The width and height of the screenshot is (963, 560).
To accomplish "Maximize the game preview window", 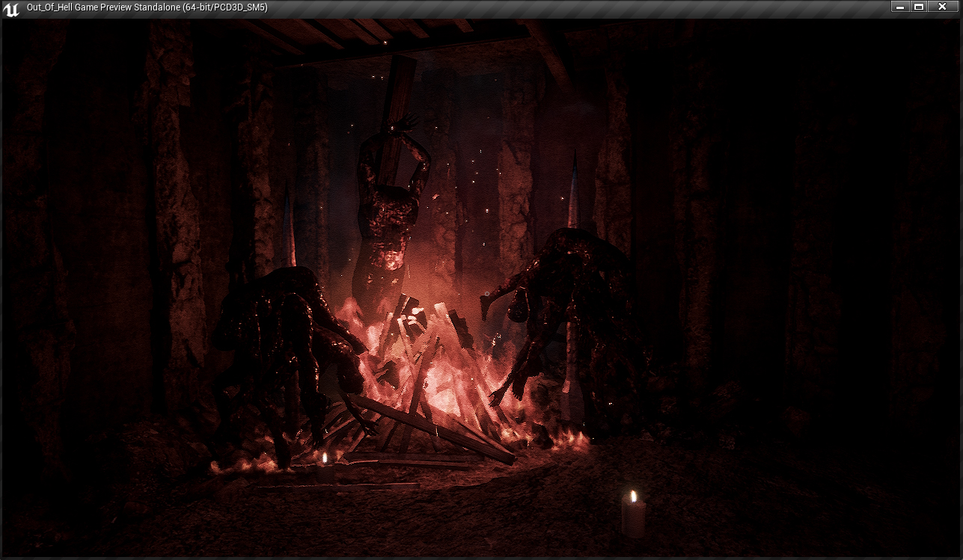I will (x=919, y=7).
